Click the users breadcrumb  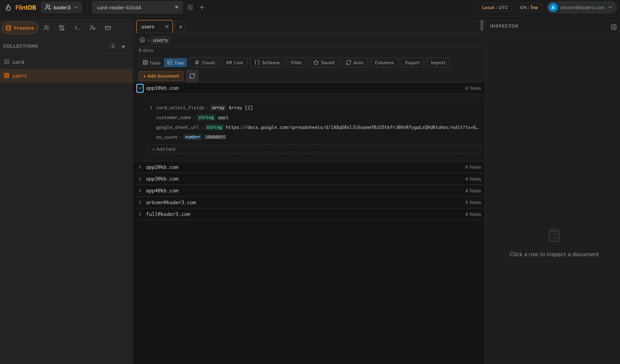pyautogui.click(x=160, y=40)
